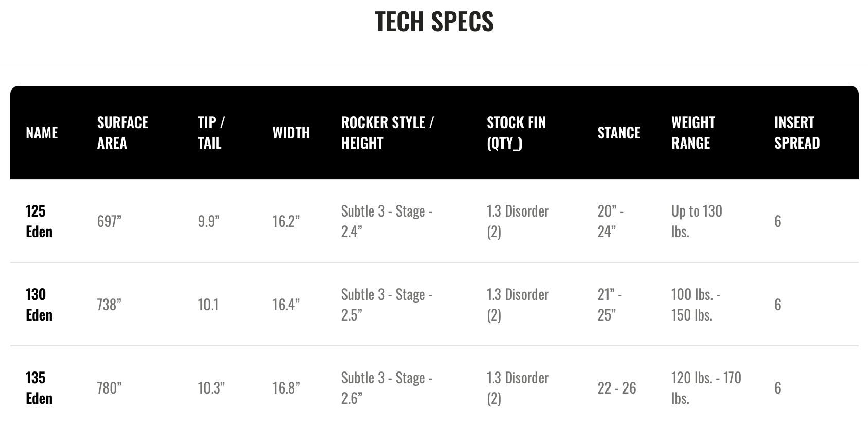The width and height of the screenshot is (868, 425).
Task: Click the STOCK FIN (QTY_) header
Action: pos(516,133)
